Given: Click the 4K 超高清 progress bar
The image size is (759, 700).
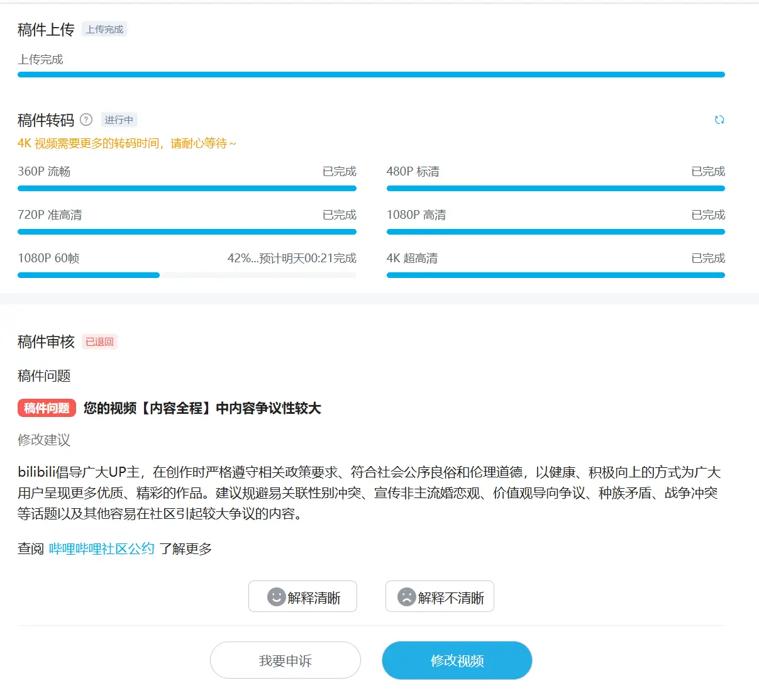Looking at the screenshot, I should (x=555, y=275).
